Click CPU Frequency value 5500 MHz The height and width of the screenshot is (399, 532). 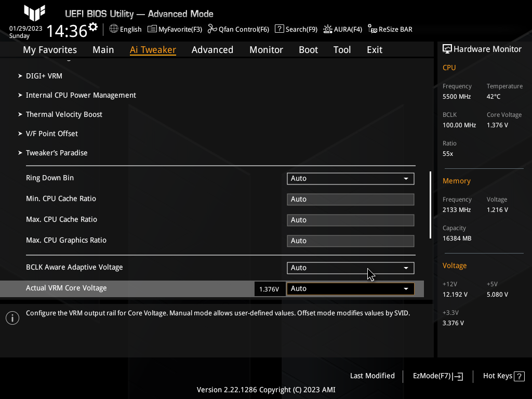(x=457, y=97)
